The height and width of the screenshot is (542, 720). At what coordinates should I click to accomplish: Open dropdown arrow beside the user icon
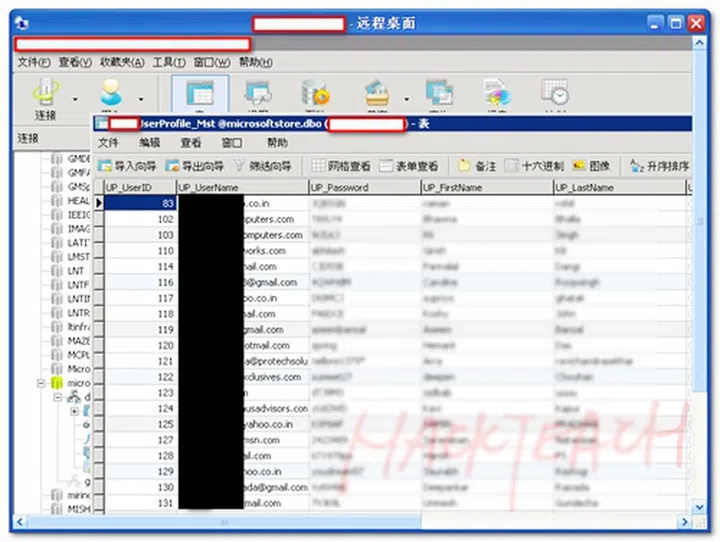(x=141, y=99)
